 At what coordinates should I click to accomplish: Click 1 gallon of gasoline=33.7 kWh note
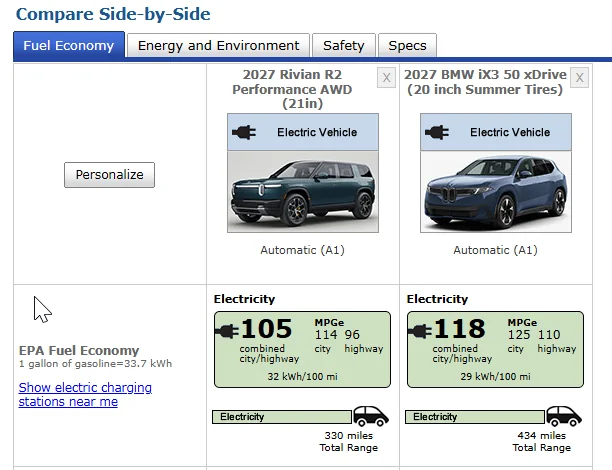[x=95, y=364]
